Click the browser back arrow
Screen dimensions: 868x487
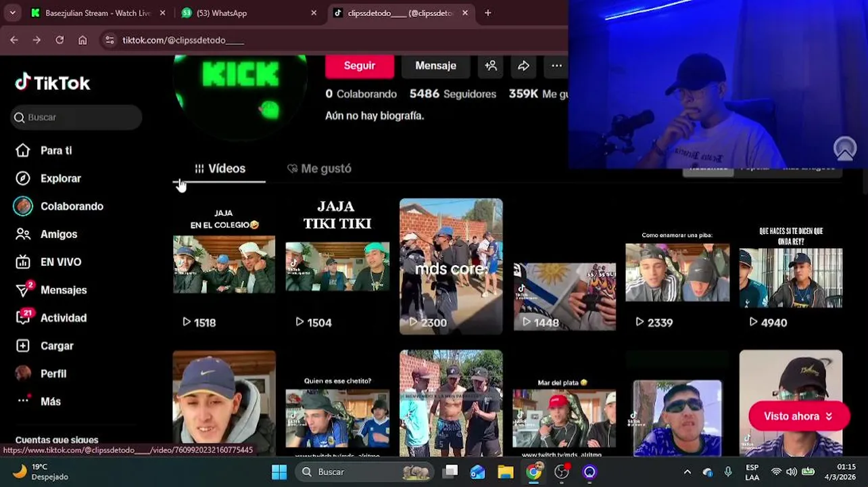[14, 40]
